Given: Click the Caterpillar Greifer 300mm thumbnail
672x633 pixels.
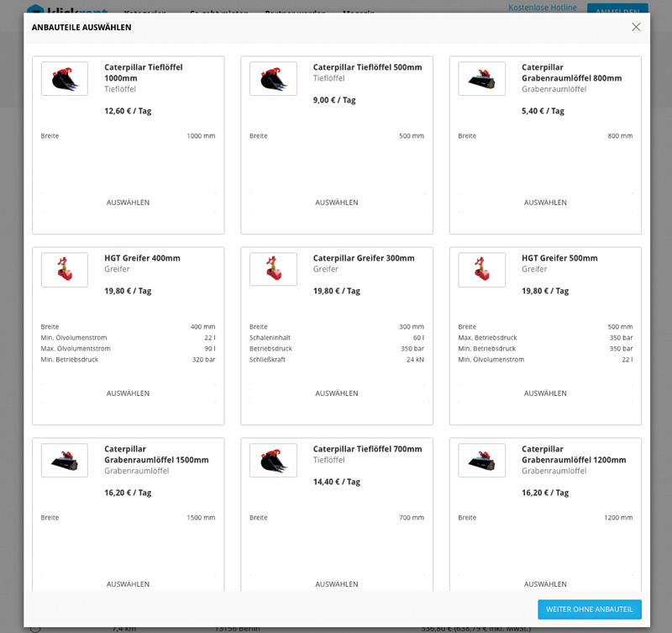Looking at the screenshot, I should (x=273, y=270).
